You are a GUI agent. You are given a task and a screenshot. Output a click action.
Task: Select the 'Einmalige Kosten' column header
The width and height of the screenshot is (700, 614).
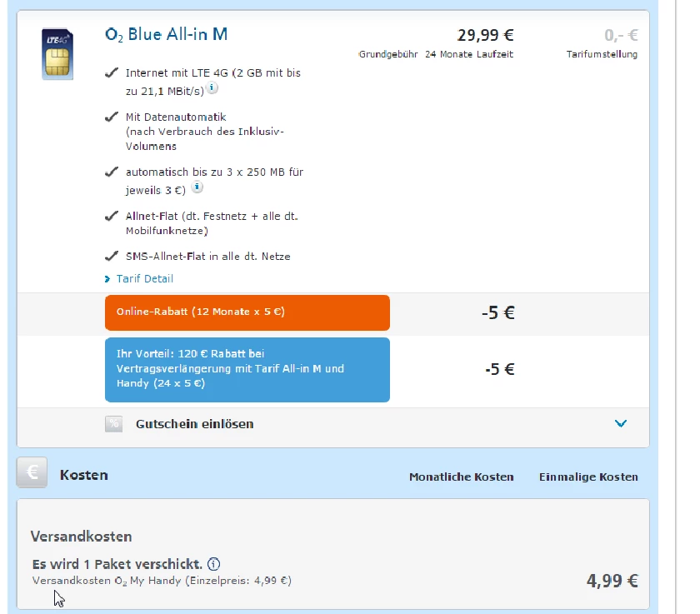tap(588, 477)
